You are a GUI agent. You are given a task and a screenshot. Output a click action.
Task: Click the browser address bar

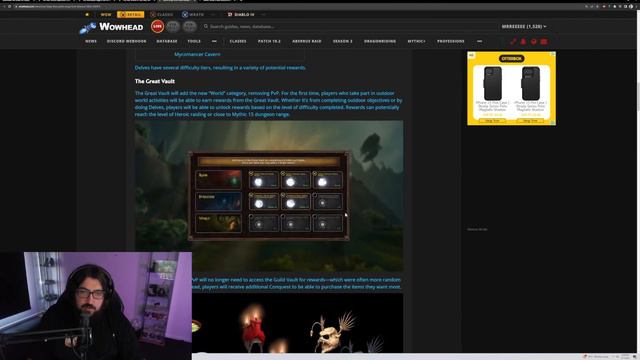pos(286,7)
